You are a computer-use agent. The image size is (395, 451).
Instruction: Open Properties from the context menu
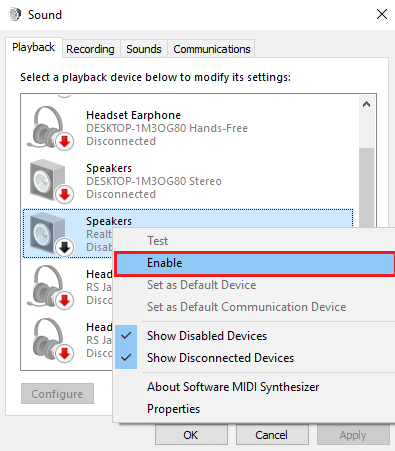pos(173,409)
